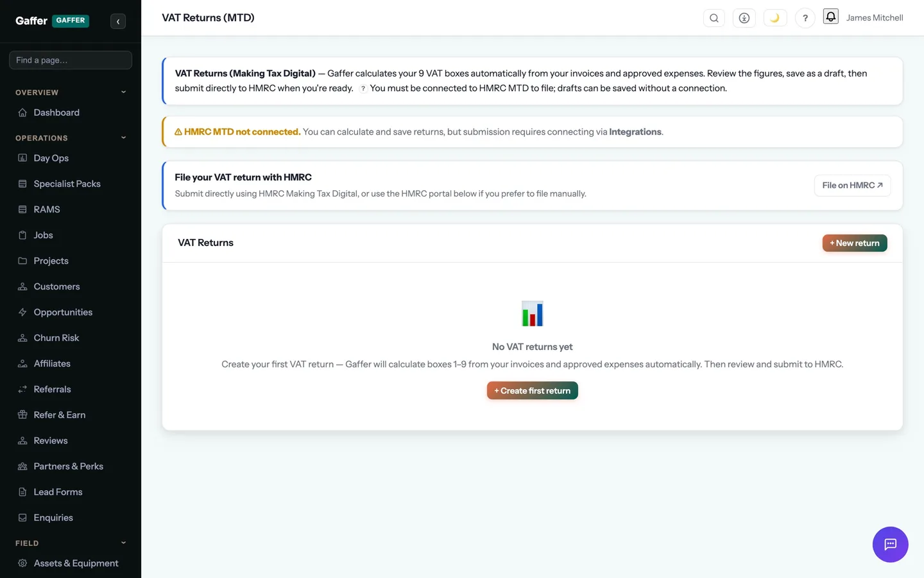This screenshot has height=578, width=924.
Task: Open Lead Forms page
Action: 71,492
